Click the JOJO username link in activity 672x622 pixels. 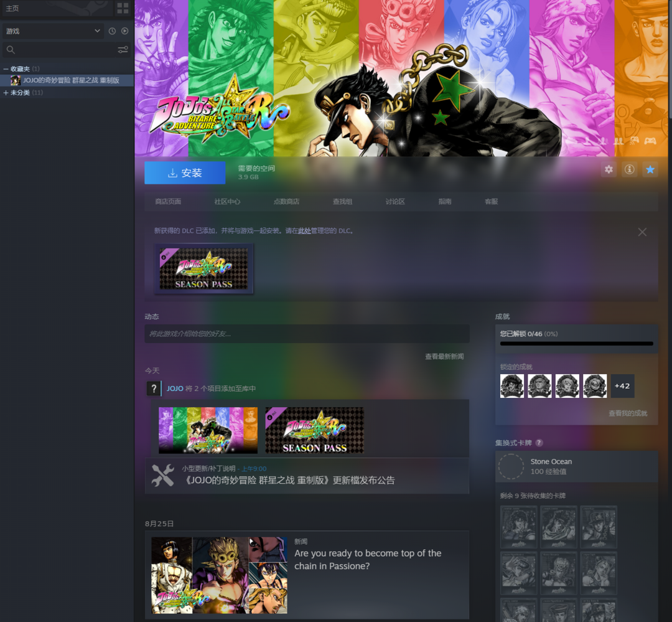(175, 389)
